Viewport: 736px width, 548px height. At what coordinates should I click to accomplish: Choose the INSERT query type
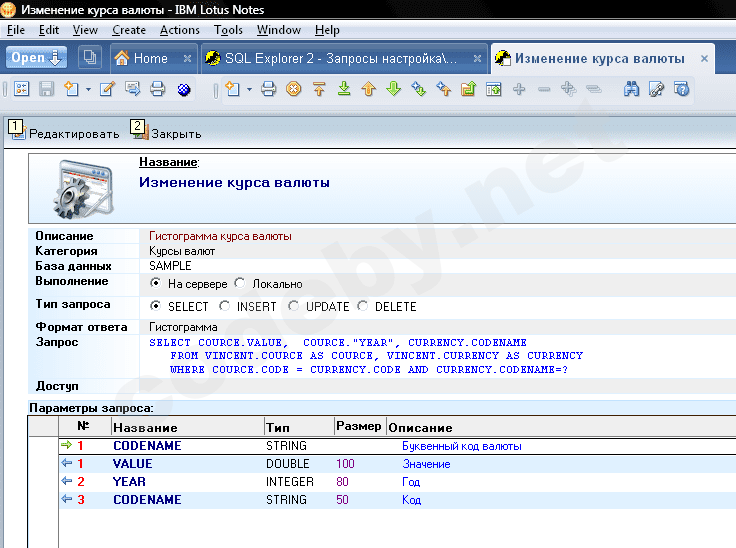(x=225, y=307)
